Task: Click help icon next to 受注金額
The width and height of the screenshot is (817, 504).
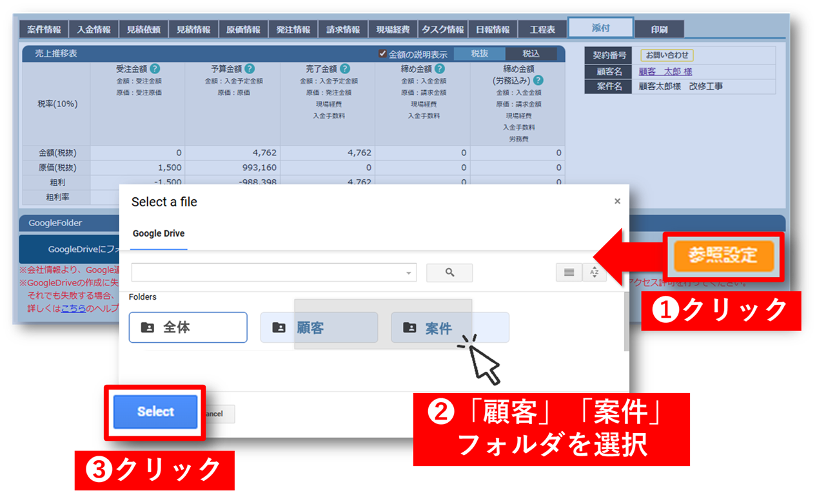Action: point(155,68)
